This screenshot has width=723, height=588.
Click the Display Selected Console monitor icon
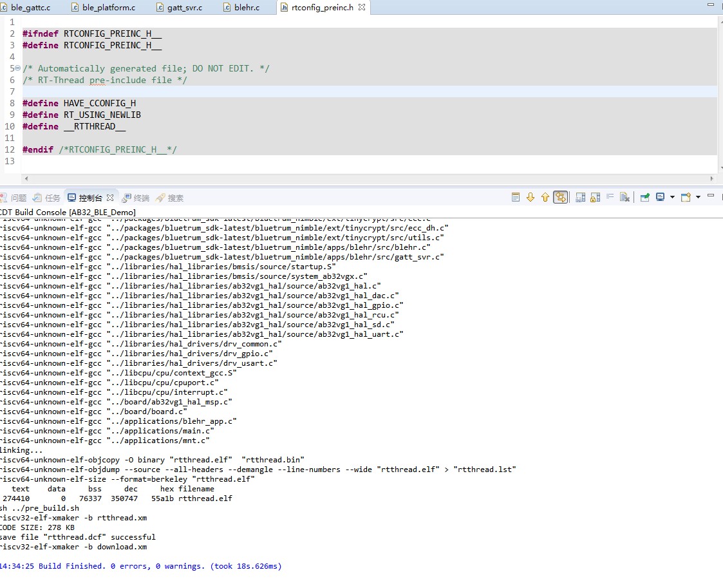point(660,197)
